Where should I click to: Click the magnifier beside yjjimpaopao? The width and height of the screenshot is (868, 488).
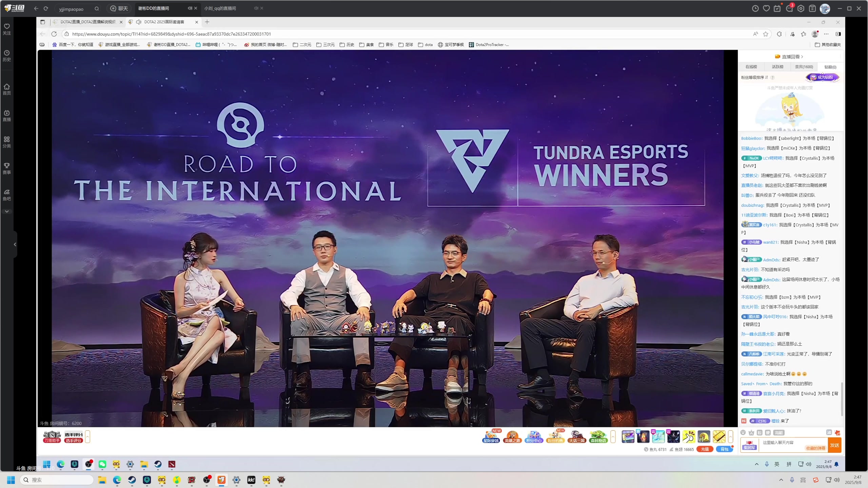click(97, 9)
